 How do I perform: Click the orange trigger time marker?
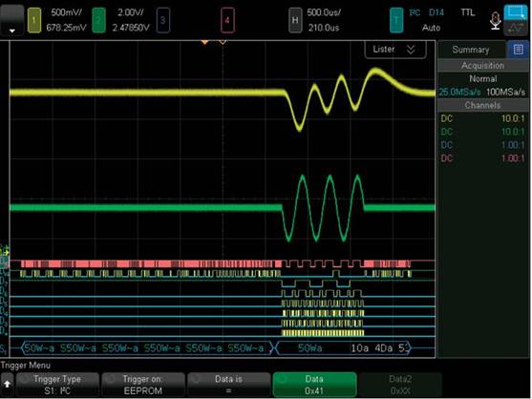pyautogui.click(x=204, y=42)
